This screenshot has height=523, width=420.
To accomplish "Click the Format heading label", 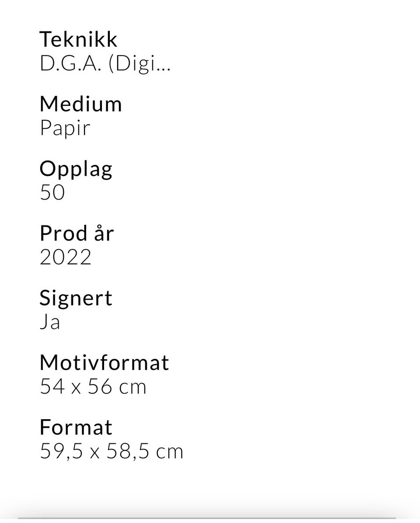I will coord(76,427).
